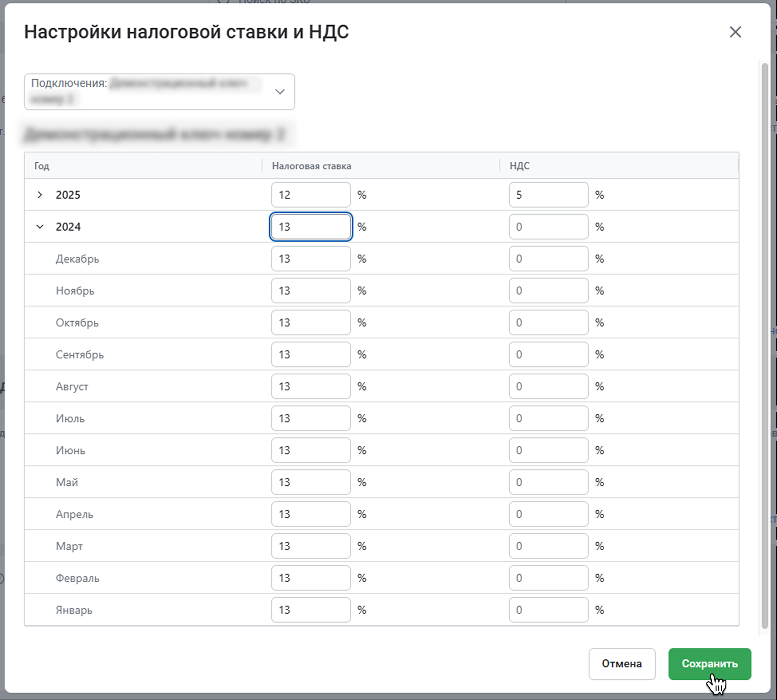The image size is (777, 700).
Task: Click the dialog's vertical scrollbar
Action: coord(764,343)
